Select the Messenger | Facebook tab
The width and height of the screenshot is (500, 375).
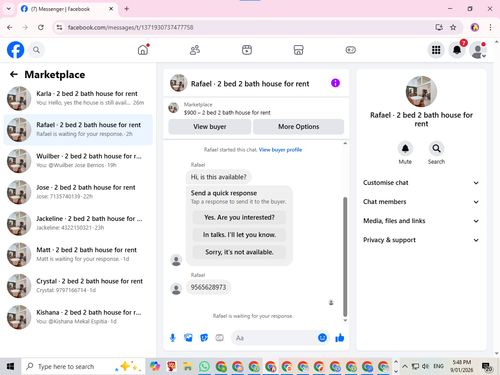[67, 9]
